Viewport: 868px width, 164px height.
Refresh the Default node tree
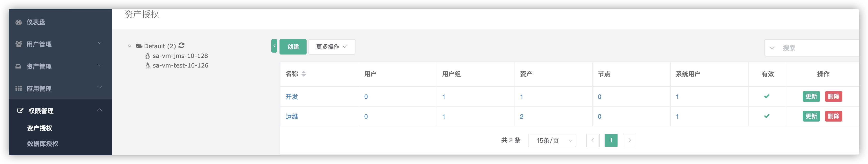click(x=182, y=45)
